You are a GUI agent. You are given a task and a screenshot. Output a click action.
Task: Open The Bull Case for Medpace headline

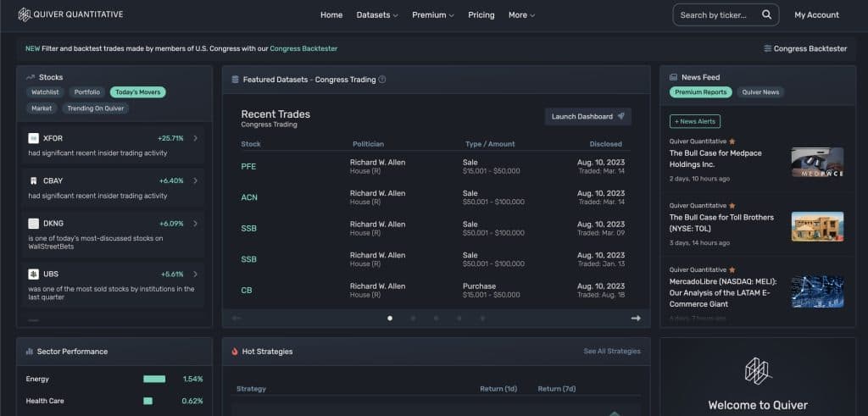715,158
